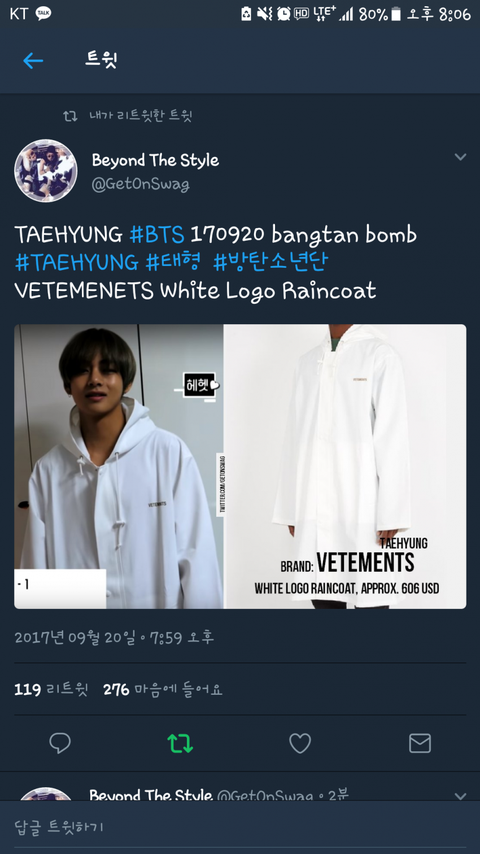Screen dimensions: 480x854
Task: Share tweet via envelope message icon
Action: pos(420,743)
